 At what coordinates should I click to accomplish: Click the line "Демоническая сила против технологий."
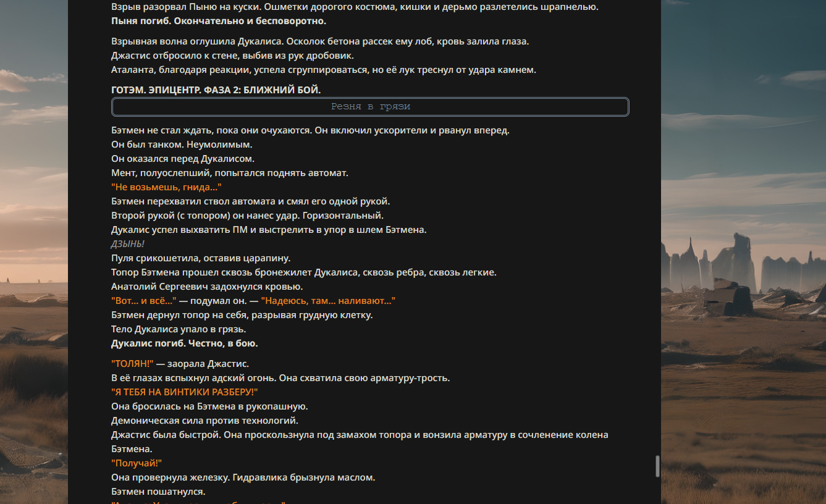coord(204,421)
